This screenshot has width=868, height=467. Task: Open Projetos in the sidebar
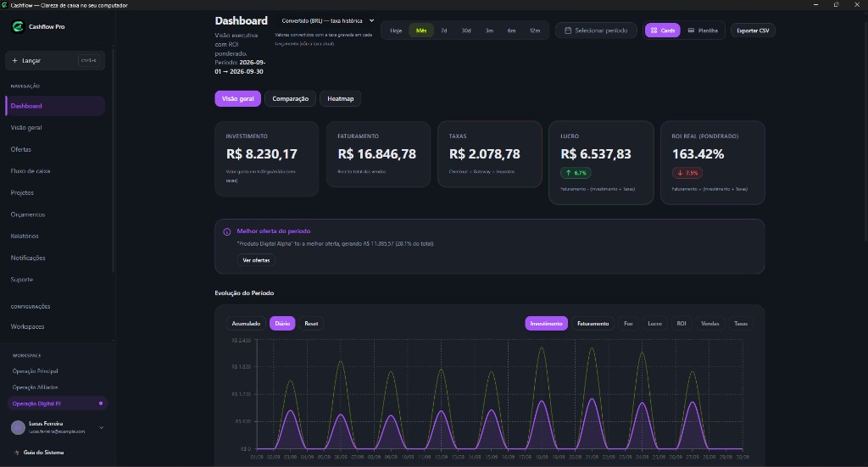(55, 192)
